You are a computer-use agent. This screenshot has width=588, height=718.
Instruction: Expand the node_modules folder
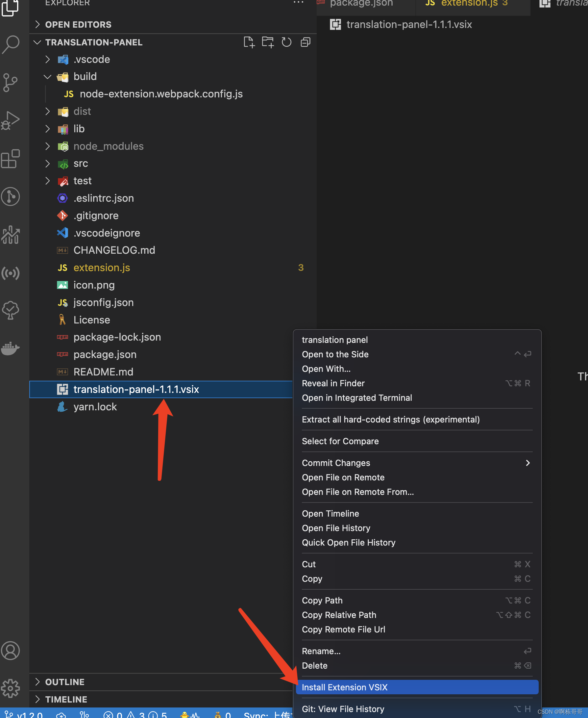coord(173,146)
